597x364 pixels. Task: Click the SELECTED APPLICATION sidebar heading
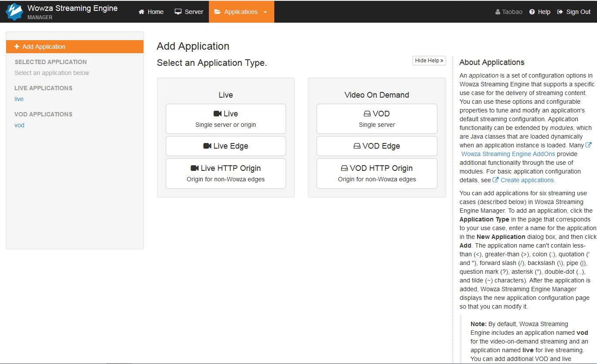[x=51, y=62]
